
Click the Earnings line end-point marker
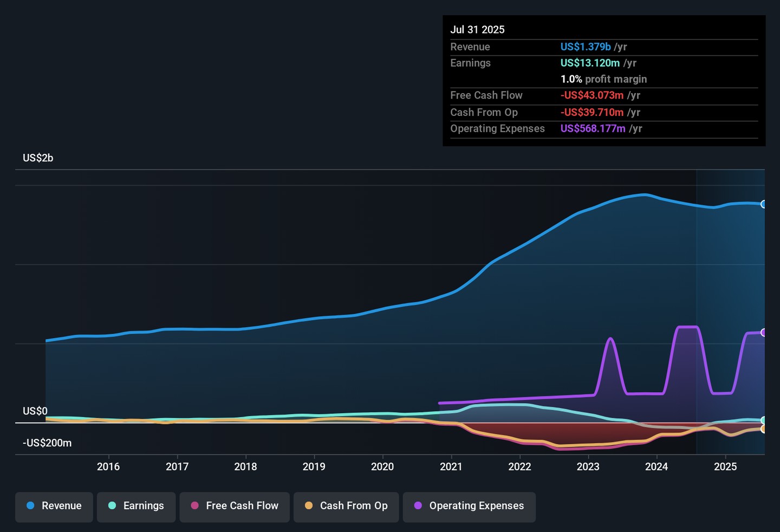click(x=764, y=420)
